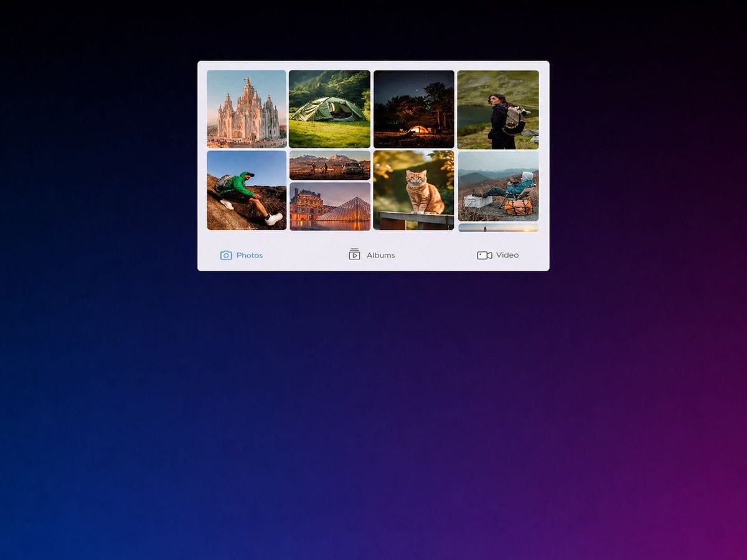747x560 pixels.
Task: View the orange cat photo
Action: 414,190
